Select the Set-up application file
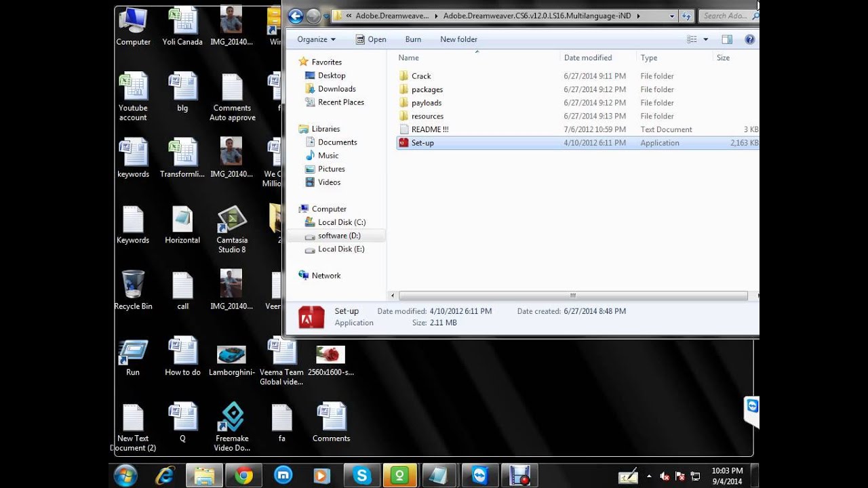868x488 pixels. click(x=577, y=143)
